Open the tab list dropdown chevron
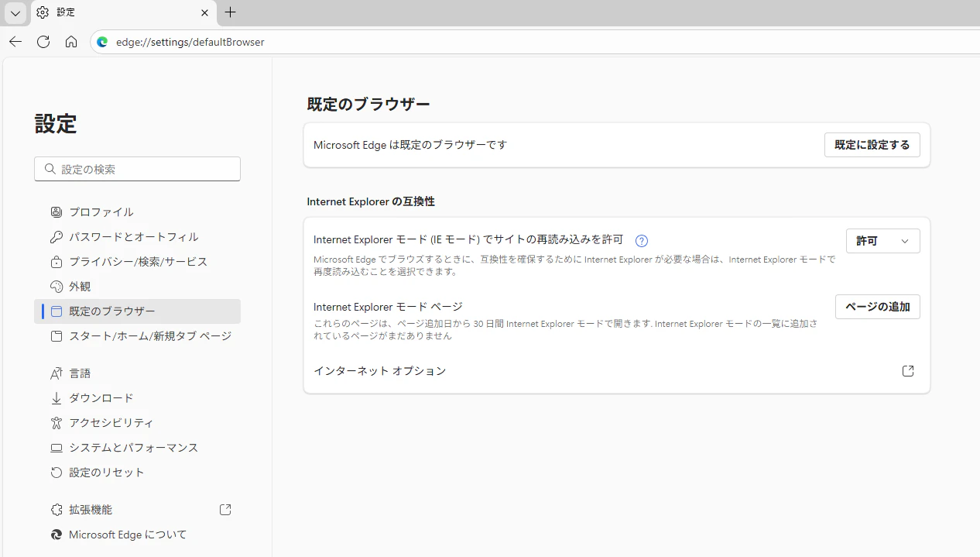The width and height of the screenshot is (980, 557). click(15, 12)
